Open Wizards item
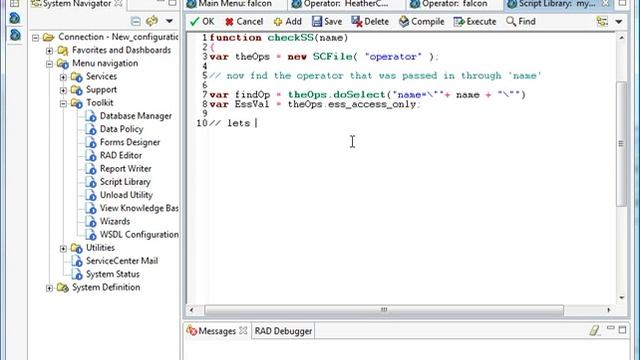 tap(115, 221)
